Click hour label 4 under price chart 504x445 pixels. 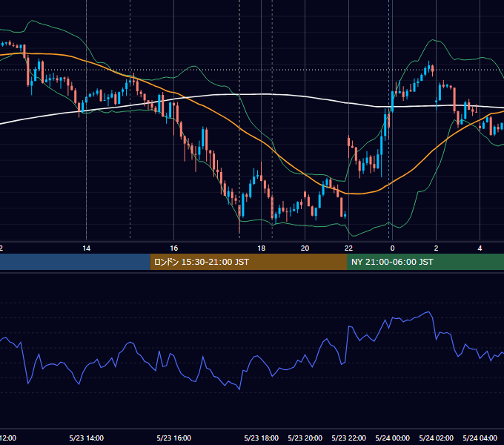click(480, 248)
